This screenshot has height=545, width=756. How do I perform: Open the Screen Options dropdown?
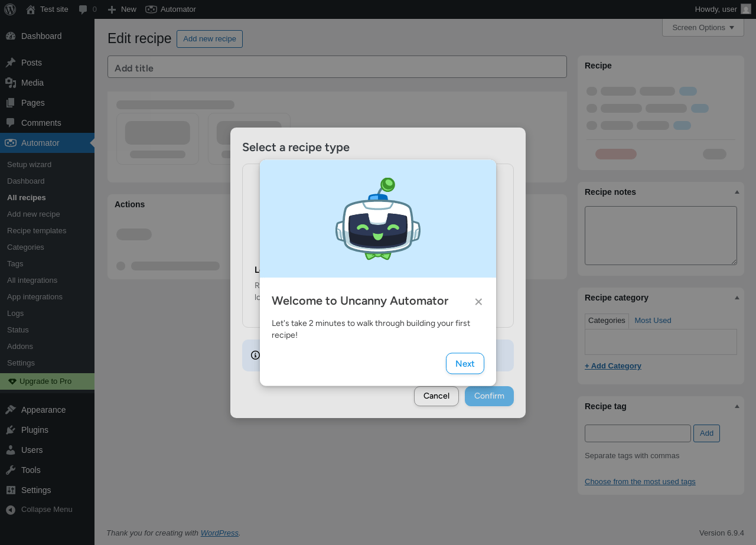pyautogui.click(x=703, y=28)
